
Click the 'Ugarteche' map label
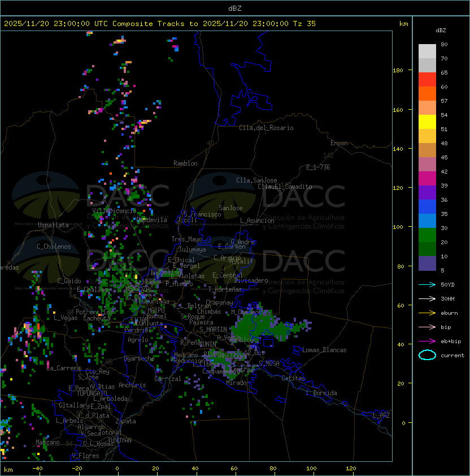140,358
